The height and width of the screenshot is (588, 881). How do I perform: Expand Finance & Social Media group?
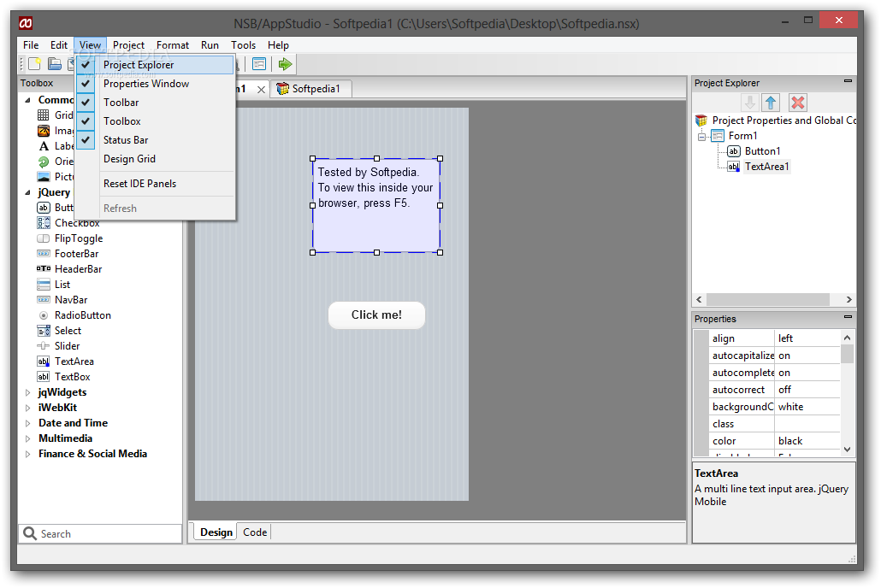[27, 454]
